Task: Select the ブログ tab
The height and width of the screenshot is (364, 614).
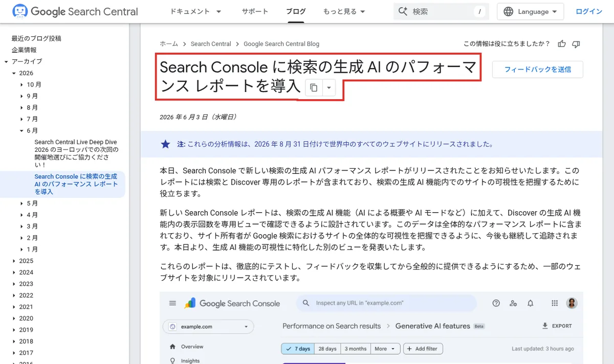Action: (296, 11)
